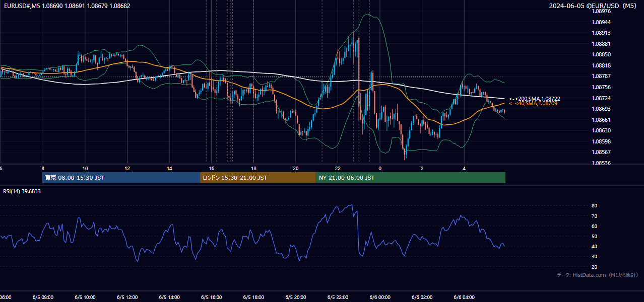Click the 1.08944 price axis label
Viewport: 644px width, 302px height.
click(x=601, y=22)
